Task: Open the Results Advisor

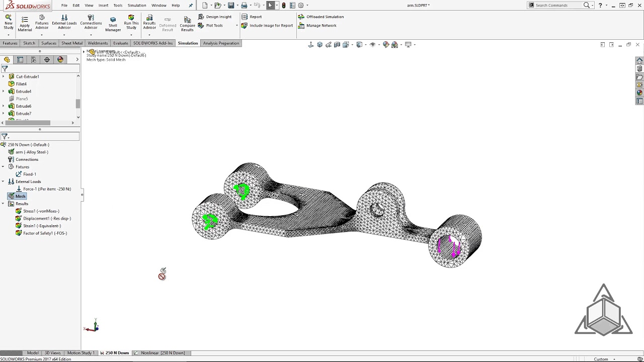Action: pos(149,22)
